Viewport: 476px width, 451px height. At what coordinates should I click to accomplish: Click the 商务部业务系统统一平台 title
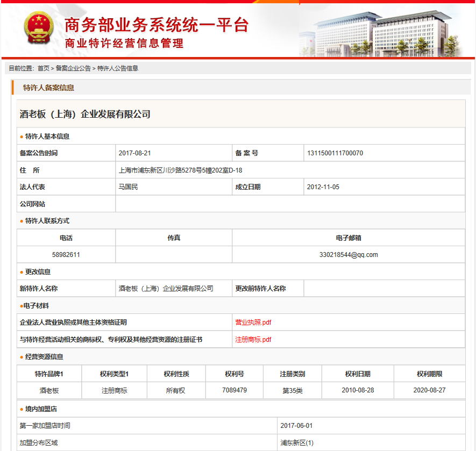point(156,25)
